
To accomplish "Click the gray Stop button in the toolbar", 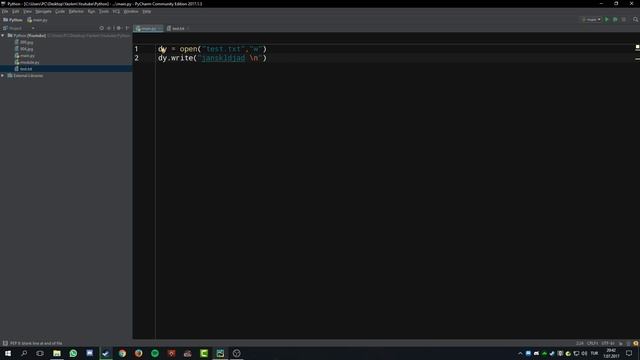I will pos(624,20).
